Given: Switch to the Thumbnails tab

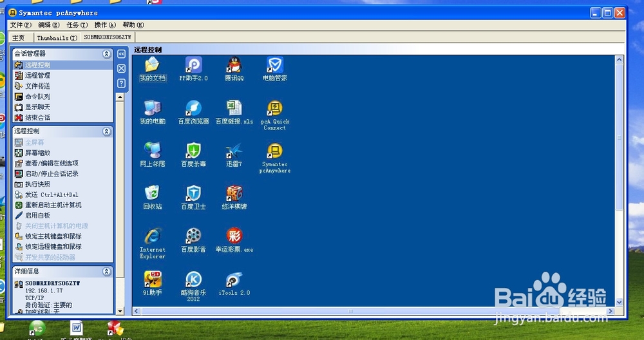Looking at the screenshot, I should (57, 38).
